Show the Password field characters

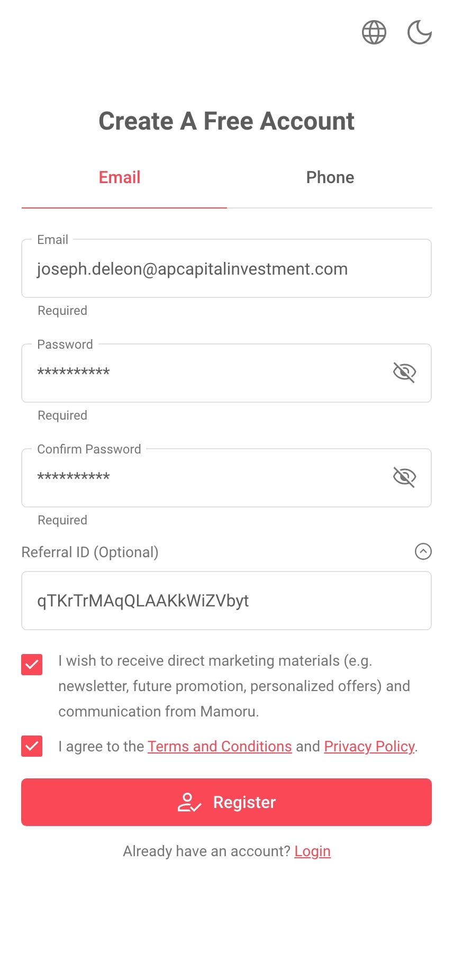tap(404, 373)
